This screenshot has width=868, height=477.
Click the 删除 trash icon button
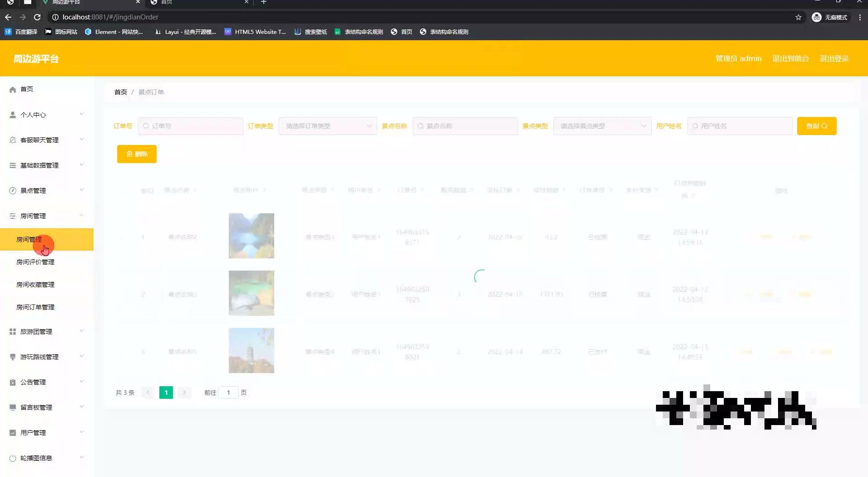tap(130, 154)
